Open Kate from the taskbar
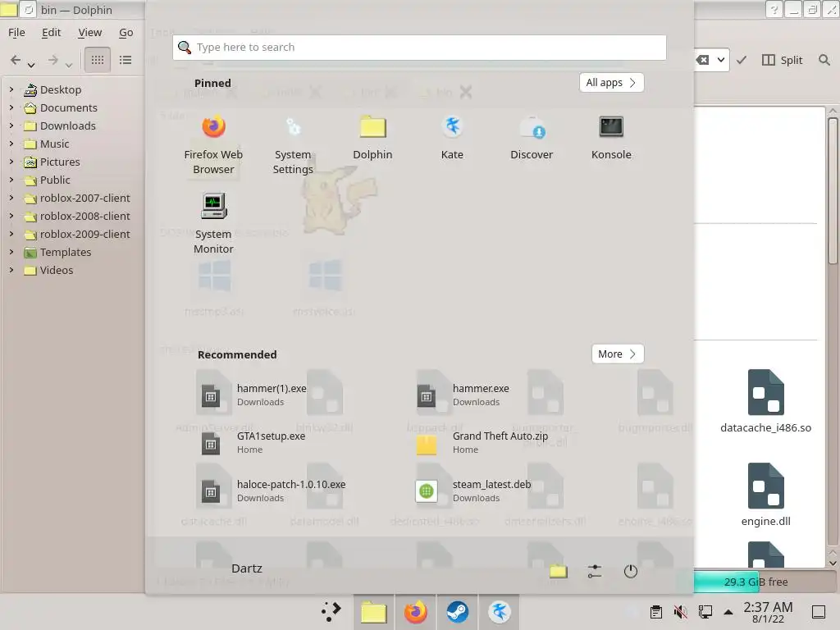Viewport: 840px width, 630px height. 500,612
